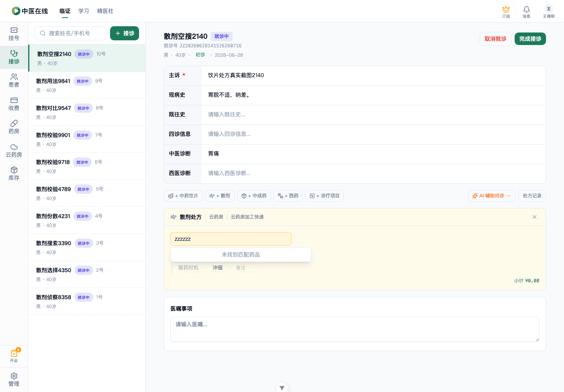Open the 云药房 cloud pharmacy icon

point(14,151)
